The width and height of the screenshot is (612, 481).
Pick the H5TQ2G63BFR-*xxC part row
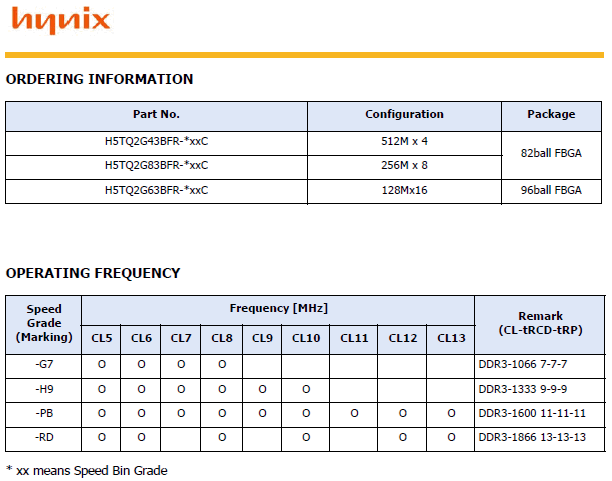coord(156,190)
